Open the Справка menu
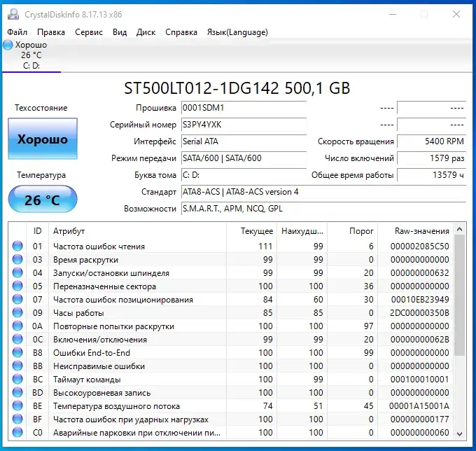Screen dimensions: 476x451 point(181,32)
